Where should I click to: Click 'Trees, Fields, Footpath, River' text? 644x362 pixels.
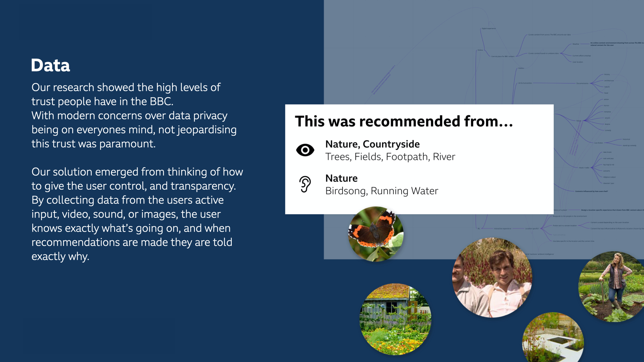390,157
